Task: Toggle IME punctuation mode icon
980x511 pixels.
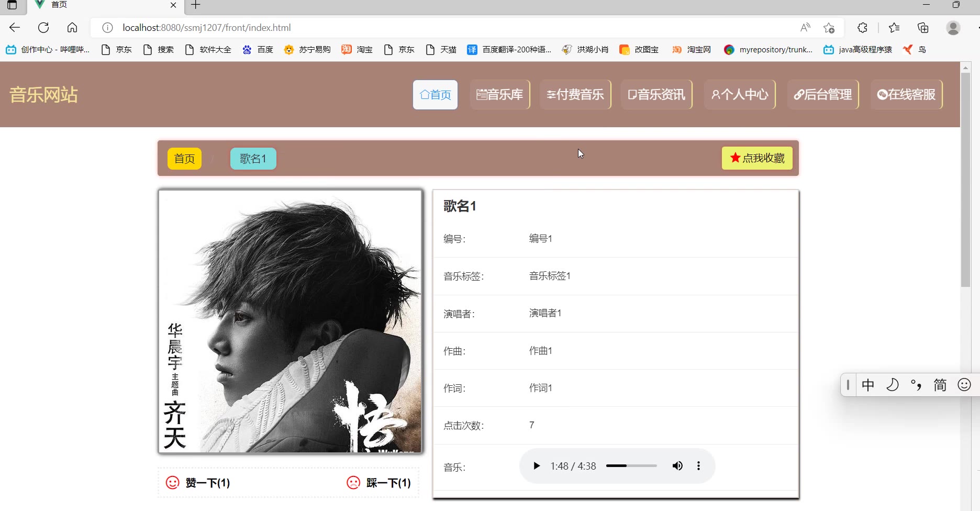Action: (x=916, y=385)
